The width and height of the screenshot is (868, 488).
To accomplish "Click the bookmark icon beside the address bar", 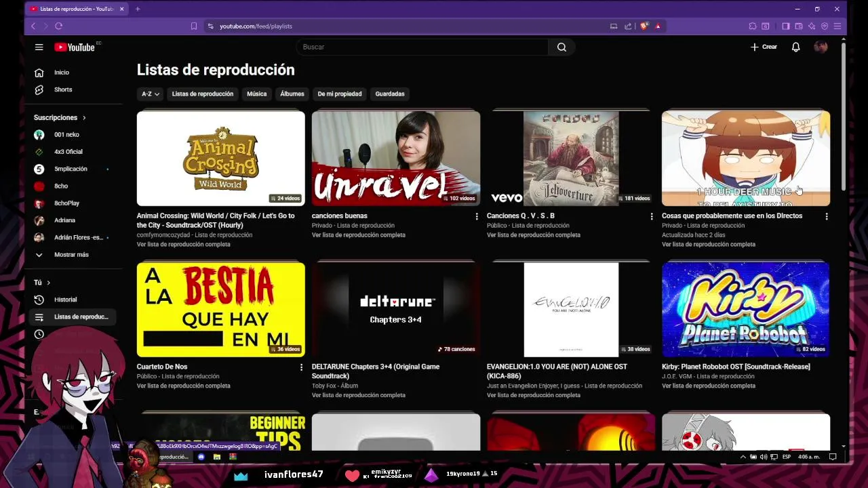I will [194, 26].
